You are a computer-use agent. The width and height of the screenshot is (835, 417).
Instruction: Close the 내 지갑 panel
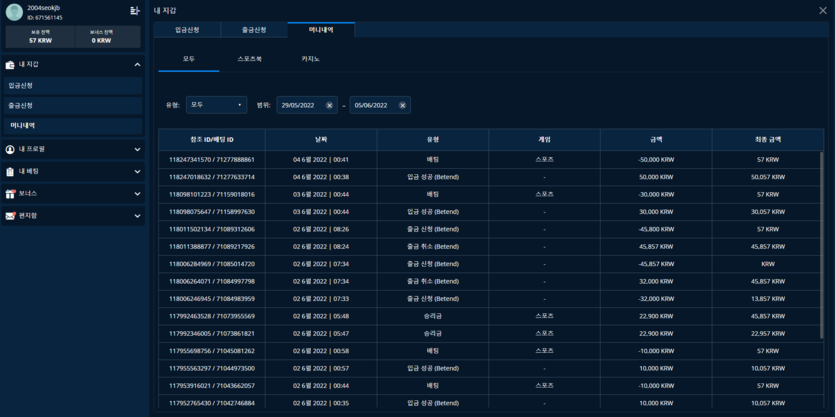822,10
